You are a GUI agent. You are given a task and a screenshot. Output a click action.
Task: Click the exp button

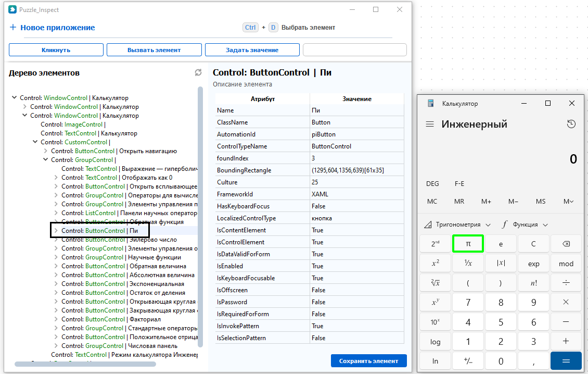coord(534,264)
